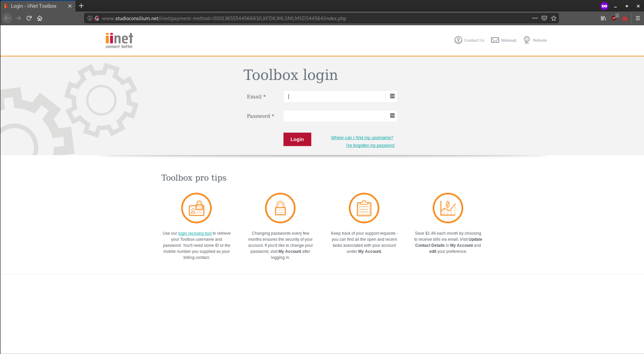This screenshot has height=354, width=644.
Task: Click the billing savings chart icon
Action: 448,208
